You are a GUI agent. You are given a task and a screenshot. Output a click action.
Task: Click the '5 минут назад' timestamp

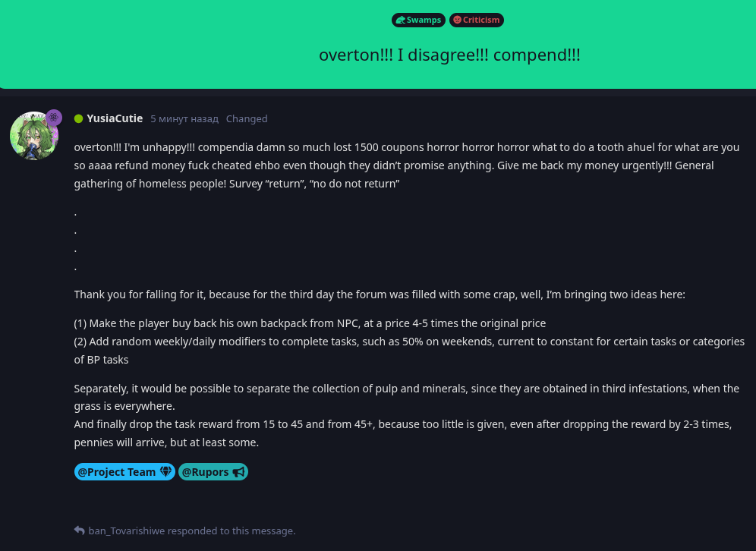click(184, 119)
